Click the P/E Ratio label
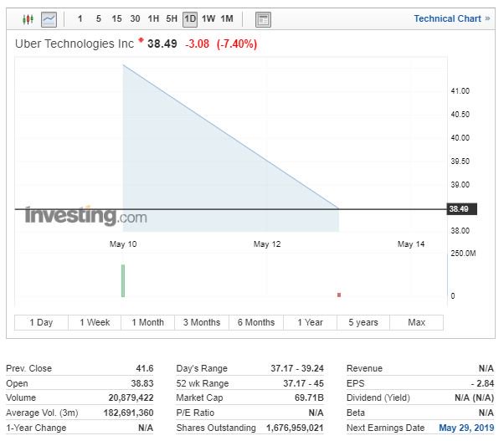504x441 pixels. [x=195, y=413]
